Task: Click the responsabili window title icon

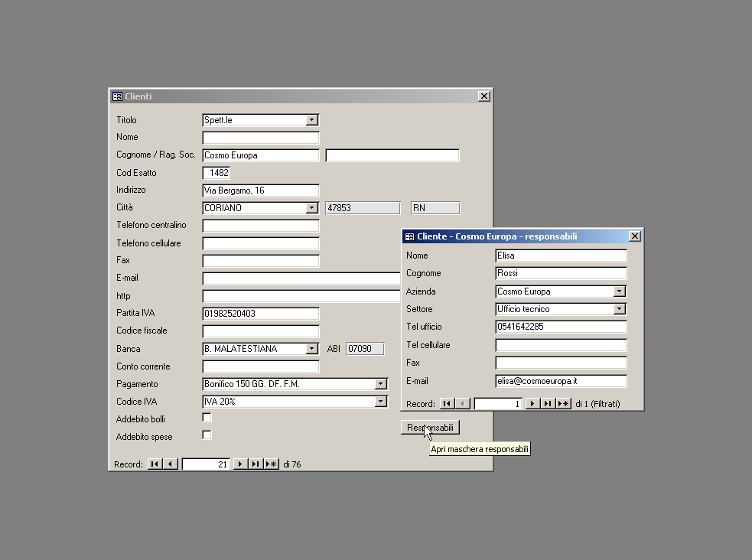Action: point(409,236)
